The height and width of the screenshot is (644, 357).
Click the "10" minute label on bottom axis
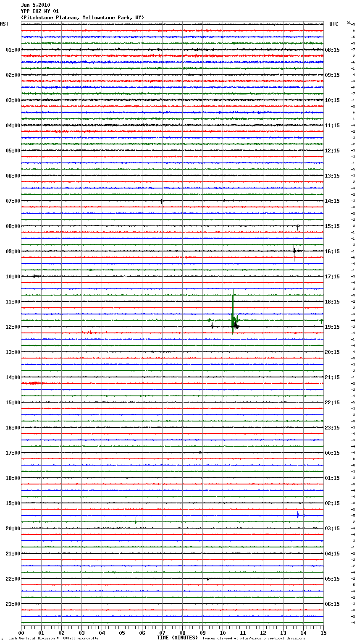point(223,633)
